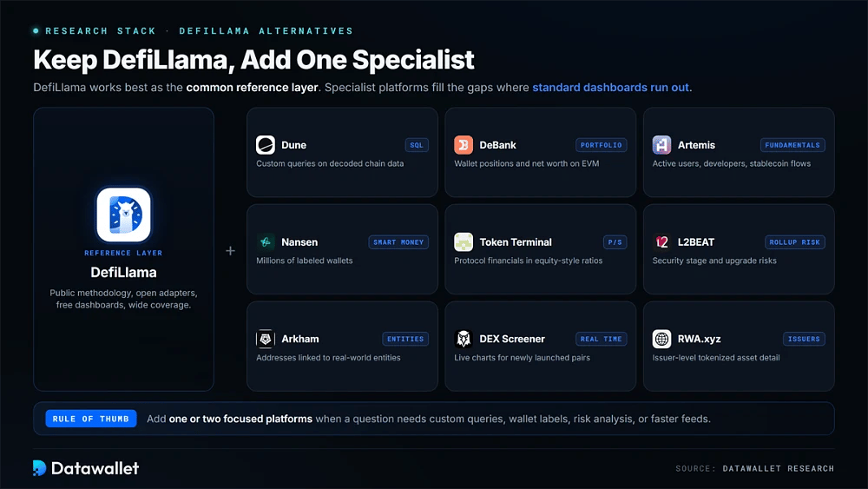Click 'Security stage and upgrade risks'
The width and height of the screenshot is (868, 489).
pos(714,261)
